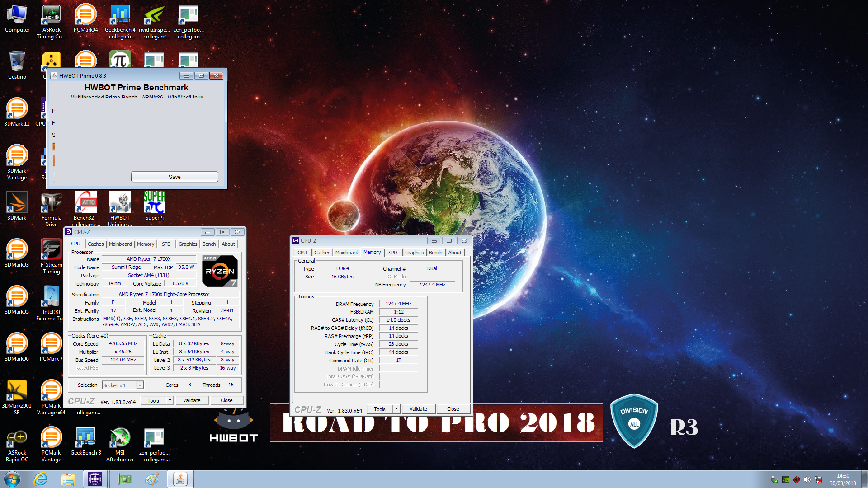Click the Windows Start orb
Screen dimensions: 868x488
coord(12,479)
